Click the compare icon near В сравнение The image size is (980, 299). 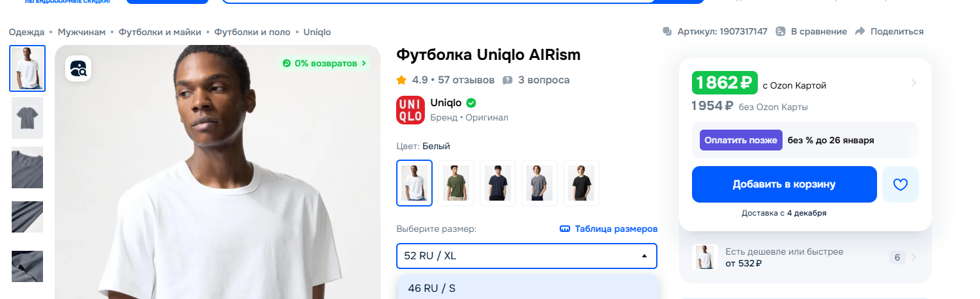click(x=781, y=31)
